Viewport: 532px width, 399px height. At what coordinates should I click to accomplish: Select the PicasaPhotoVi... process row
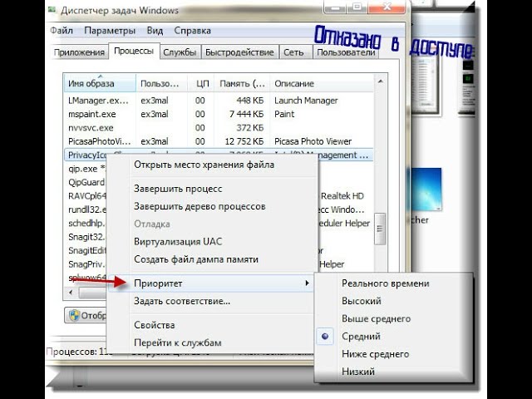(219, 141)
